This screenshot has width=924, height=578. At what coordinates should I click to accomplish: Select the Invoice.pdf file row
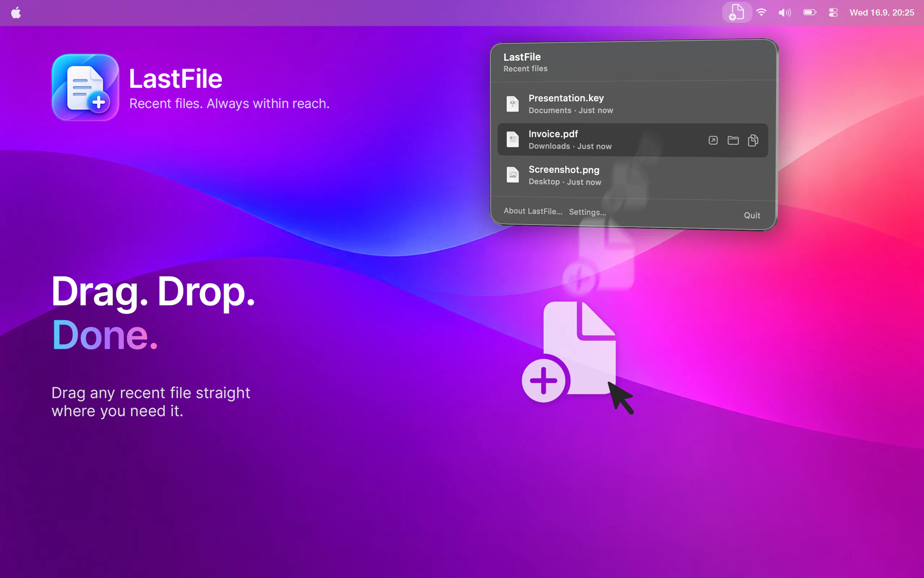633,140
